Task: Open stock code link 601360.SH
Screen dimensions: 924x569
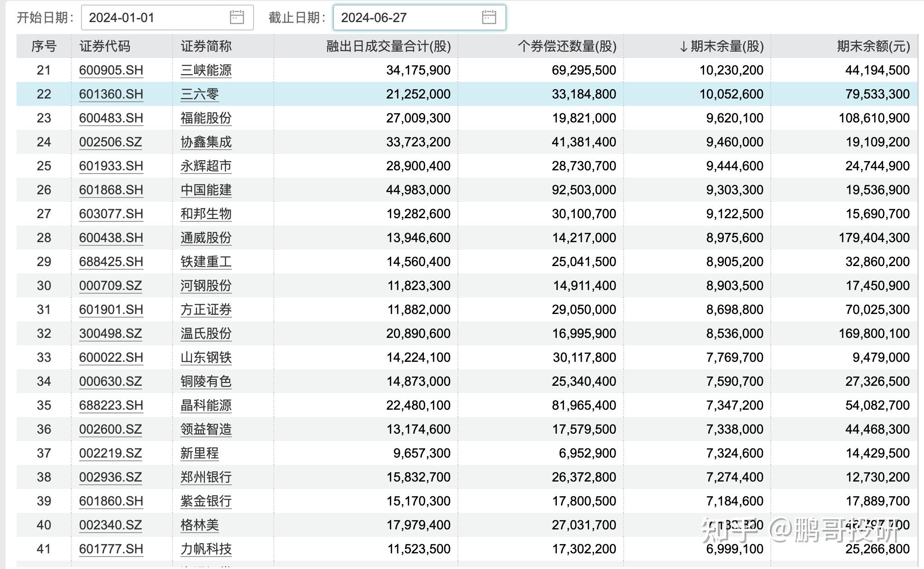Action: click(x=111, y=94)
